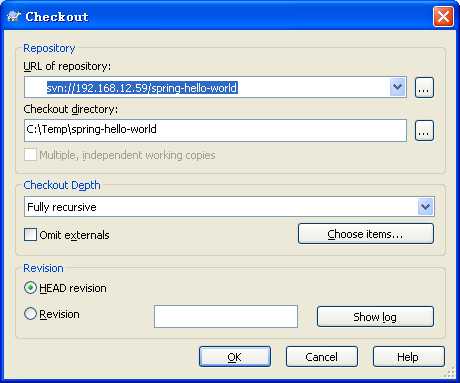This screenshot has height=383, width=460.
Task: Click the TortoiseSVN icon in title bar
Action: pos(14,16)
